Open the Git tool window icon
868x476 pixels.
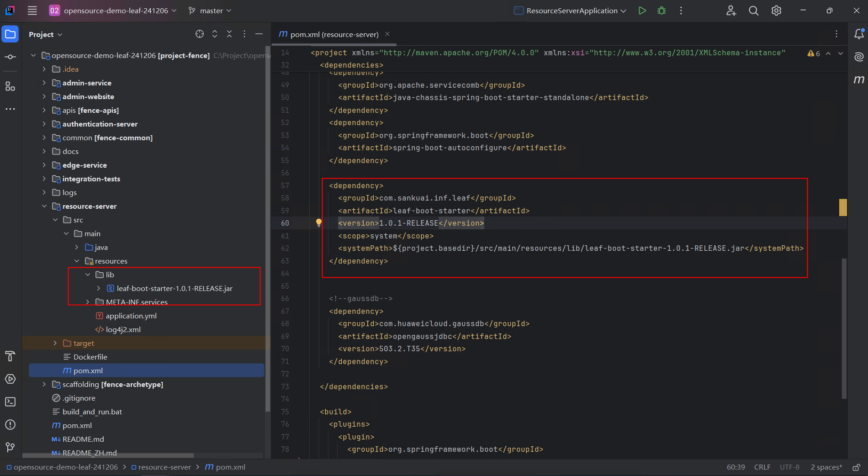coord(10,447)
